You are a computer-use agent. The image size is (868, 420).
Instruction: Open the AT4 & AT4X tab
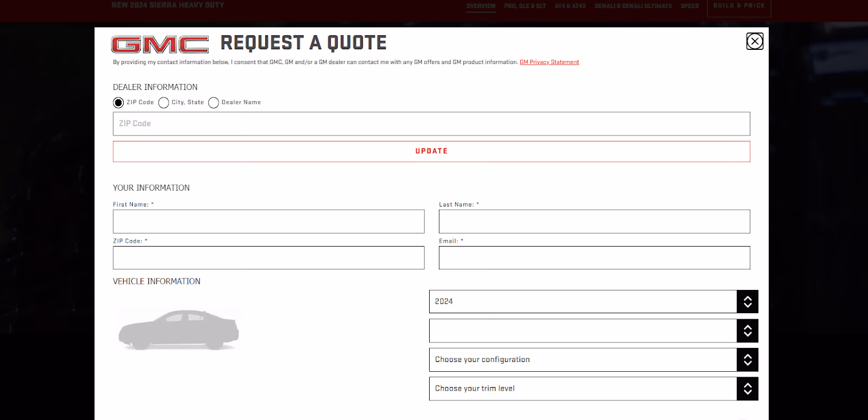click(570, 6)
